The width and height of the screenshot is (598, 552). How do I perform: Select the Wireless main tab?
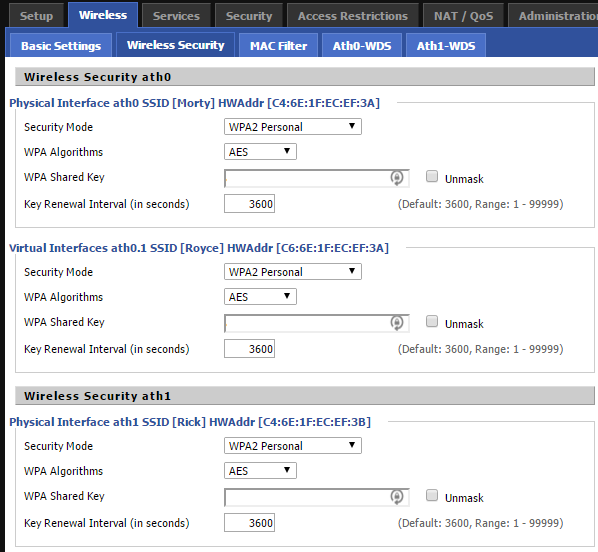tap(103, 15)
